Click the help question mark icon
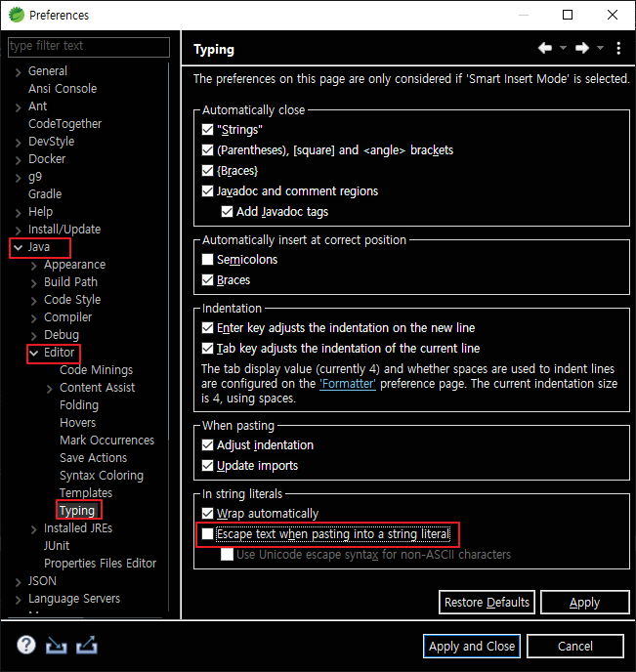636x672 pixels. pos(26,645)
